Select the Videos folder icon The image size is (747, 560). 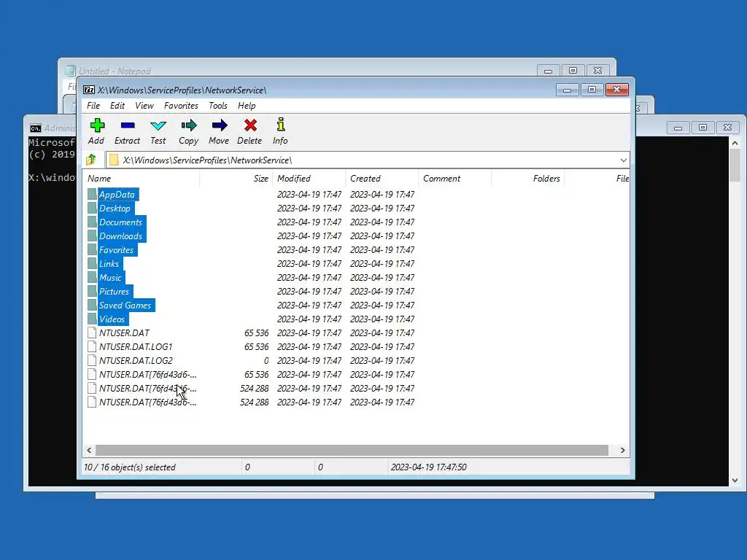coord(92,319)
